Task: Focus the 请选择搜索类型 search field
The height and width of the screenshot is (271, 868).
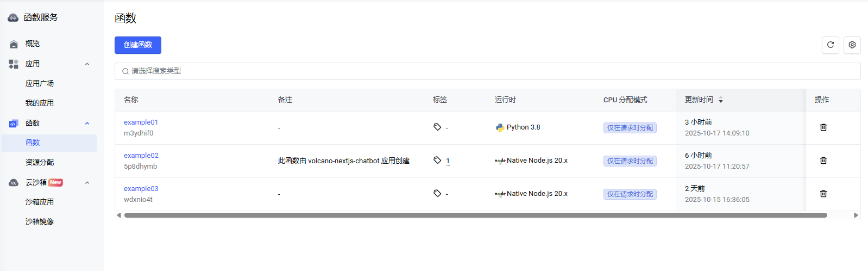Action: point(487,71)
